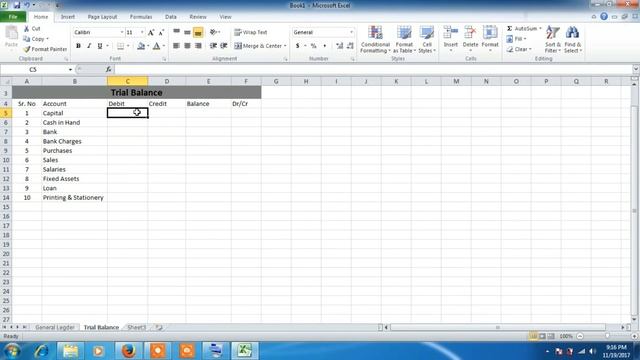The height and width of the screenshot is (360, 640).
Task: Click the top align icon
Action: click(176, 32)
